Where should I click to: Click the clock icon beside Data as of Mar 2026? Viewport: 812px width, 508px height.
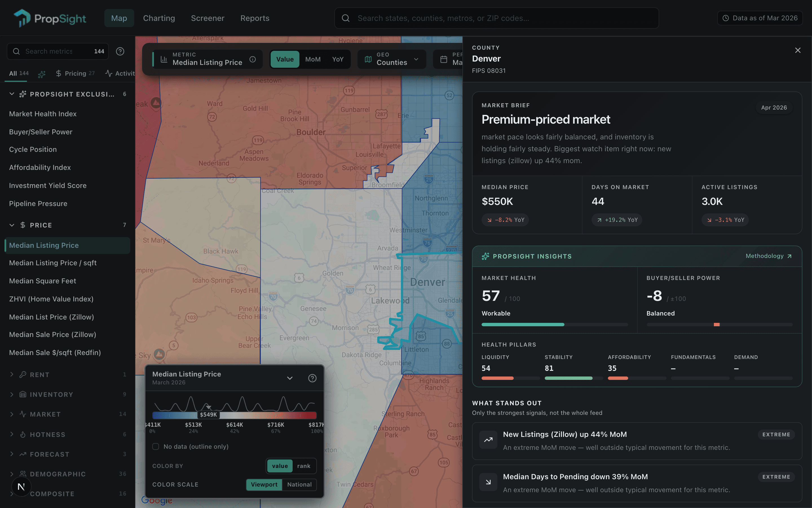pos(725,18)
